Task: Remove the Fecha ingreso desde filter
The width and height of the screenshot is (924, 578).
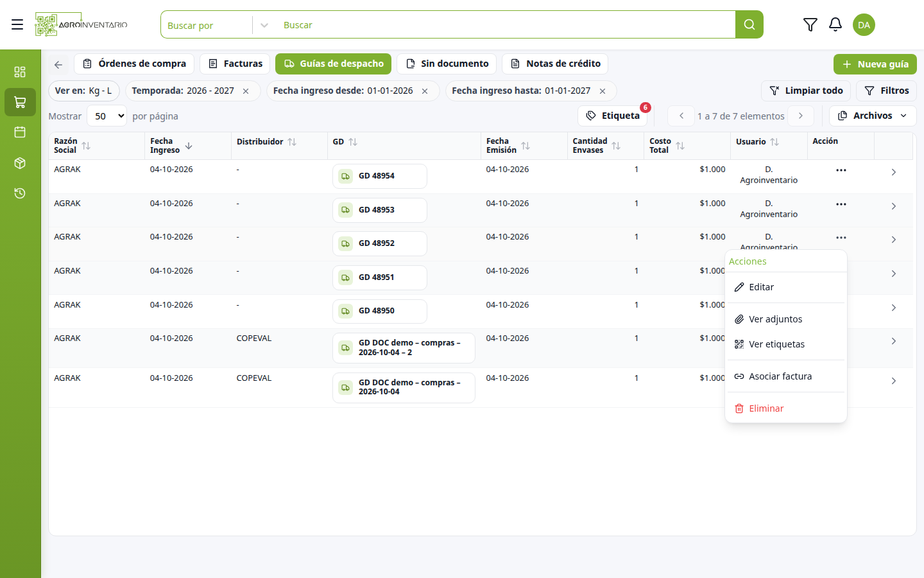Action: [425, 91]
